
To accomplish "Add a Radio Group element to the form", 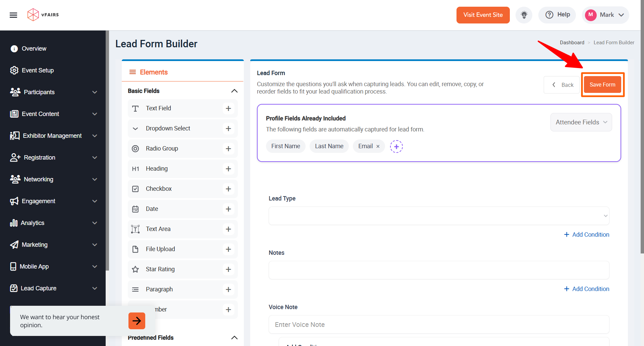I will tap(228, 149).
